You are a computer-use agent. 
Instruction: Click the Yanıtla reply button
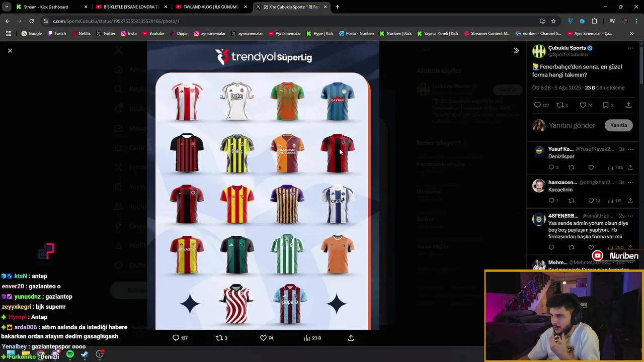coord(618,125)
